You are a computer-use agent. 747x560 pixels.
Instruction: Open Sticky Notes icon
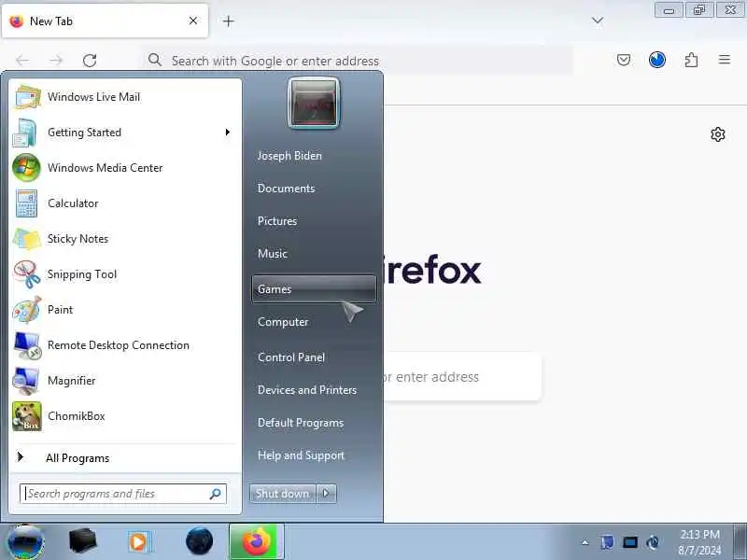(27, 239)
